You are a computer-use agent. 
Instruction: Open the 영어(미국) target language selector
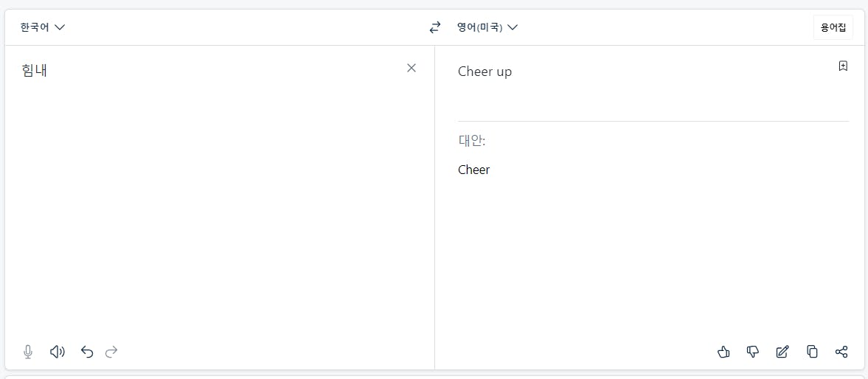(x=479, y=27)
